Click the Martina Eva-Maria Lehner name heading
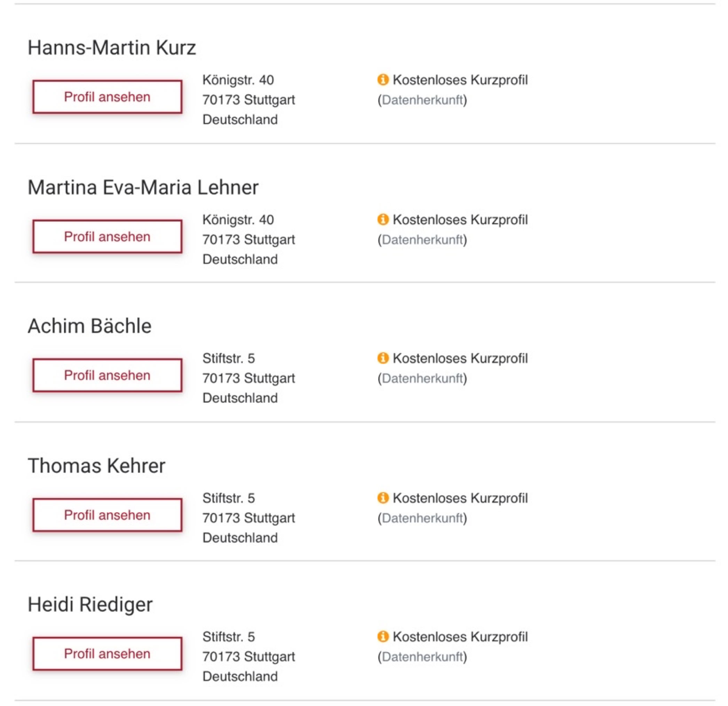Screen dimensions: 728x706 coord(143,187)
